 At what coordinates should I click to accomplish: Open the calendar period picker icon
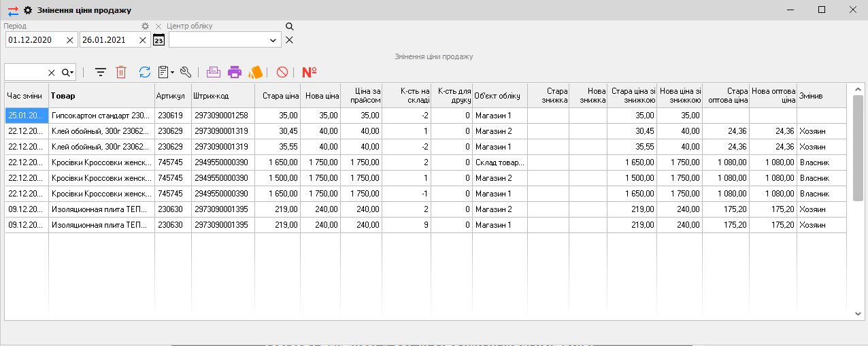pos(158,40)
